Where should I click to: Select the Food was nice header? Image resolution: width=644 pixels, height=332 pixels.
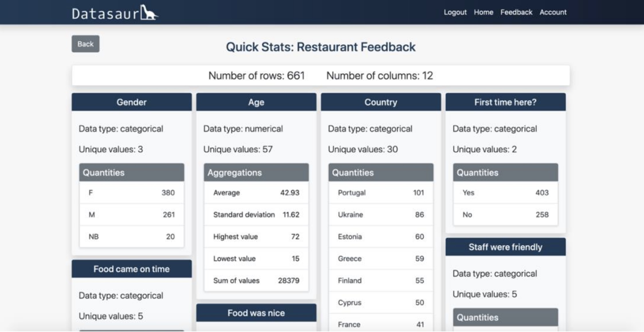pos(256,313)
